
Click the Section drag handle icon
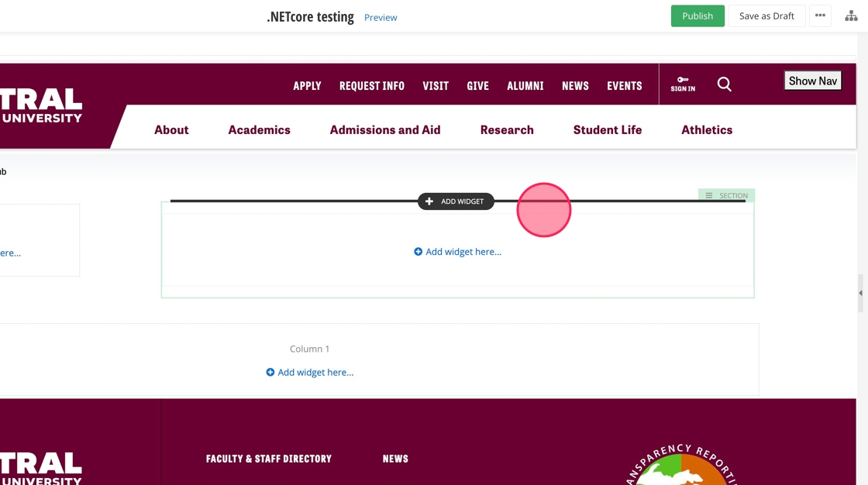[x=708, y=196]
